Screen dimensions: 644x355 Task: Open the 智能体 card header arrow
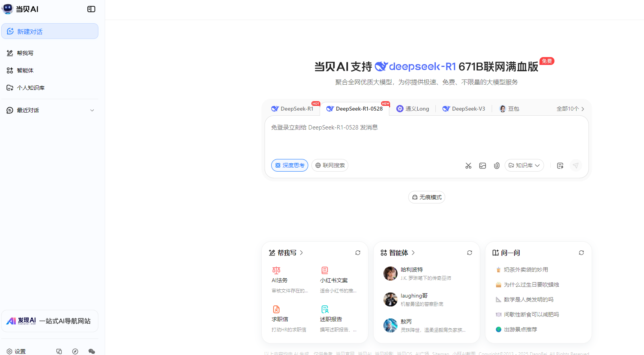coord(413,253)
